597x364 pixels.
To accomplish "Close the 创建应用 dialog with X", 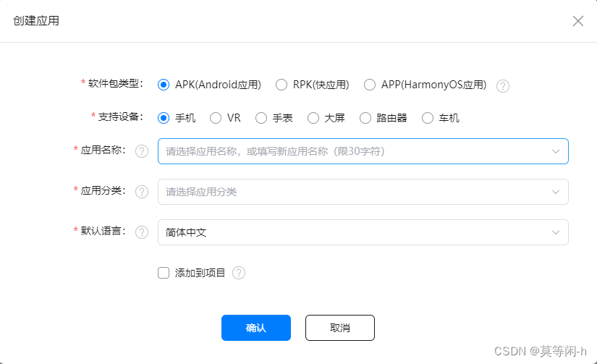I will [x=578, y=21].
